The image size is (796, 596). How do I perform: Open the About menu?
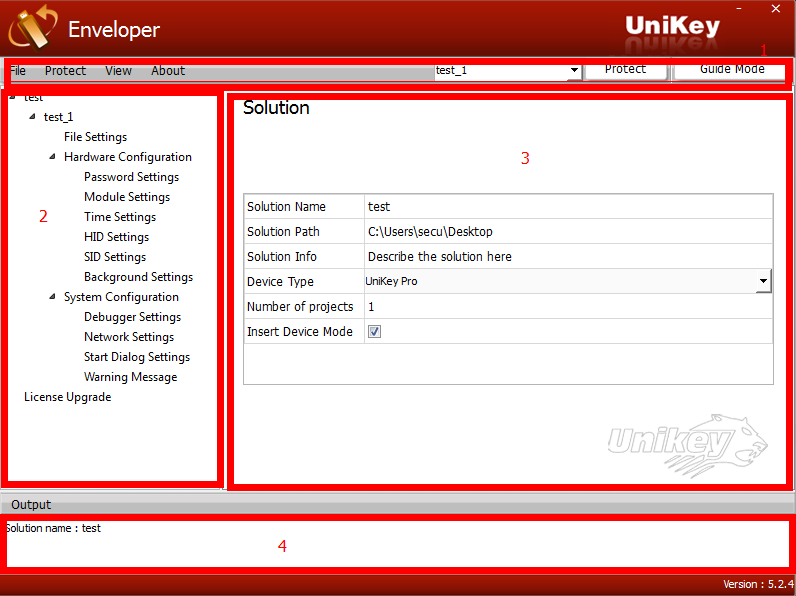168,71
